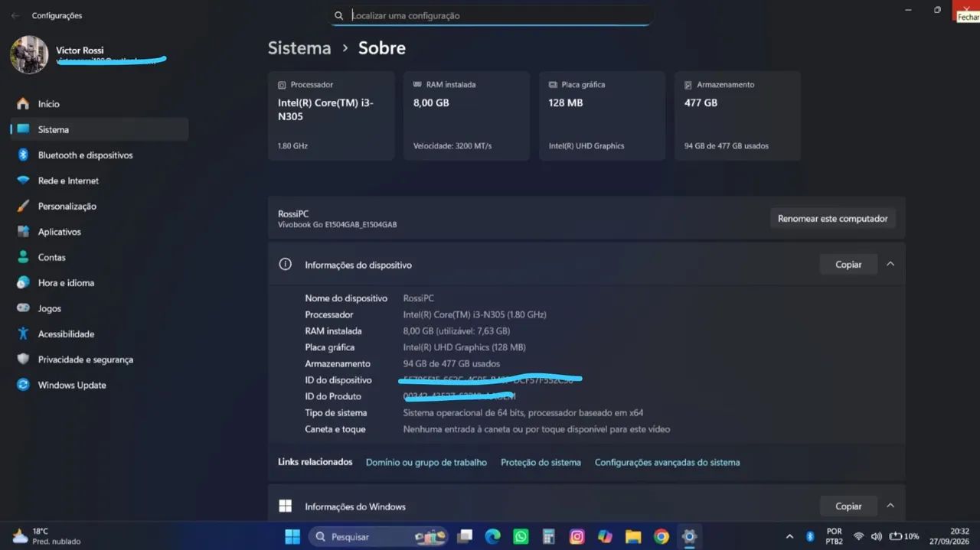Open Personalização paintbrush icon
Viewport: 980px width, 550px height.
click(x=23, y=207)
